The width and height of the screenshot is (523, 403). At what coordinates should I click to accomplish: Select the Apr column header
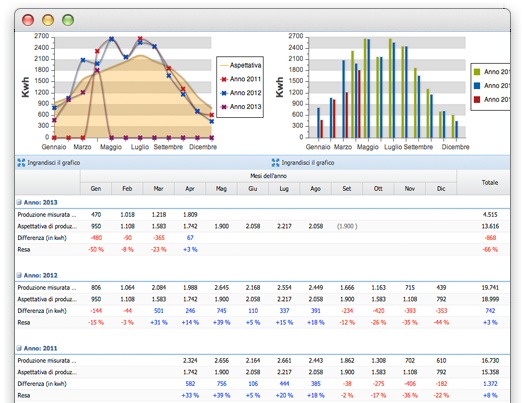[x=190, y=188]
